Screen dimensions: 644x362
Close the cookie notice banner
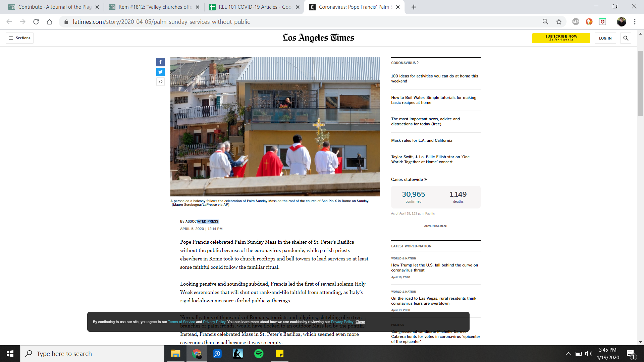[360, 322]
